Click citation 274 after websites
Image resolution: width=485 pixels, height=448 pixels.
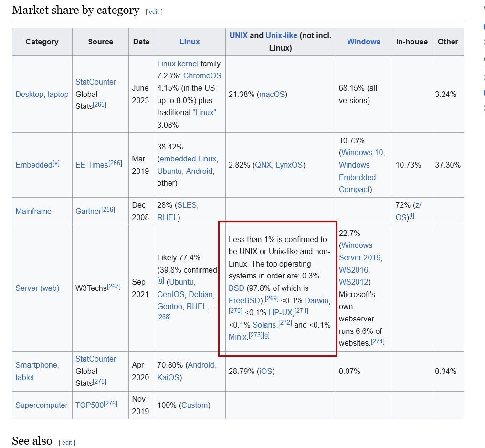click(378, 341)
